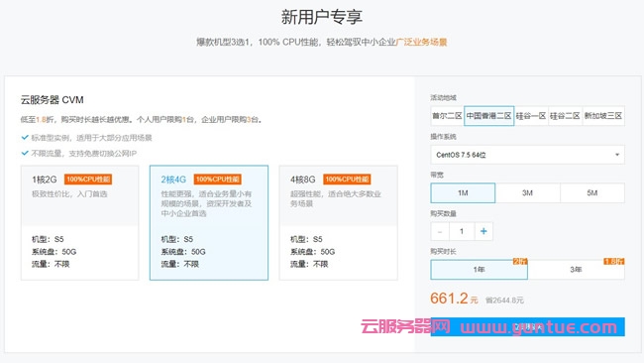Choose the 中国香港二区 region
The width and height of the screenshot is (644, 363).
pos(488,116)
